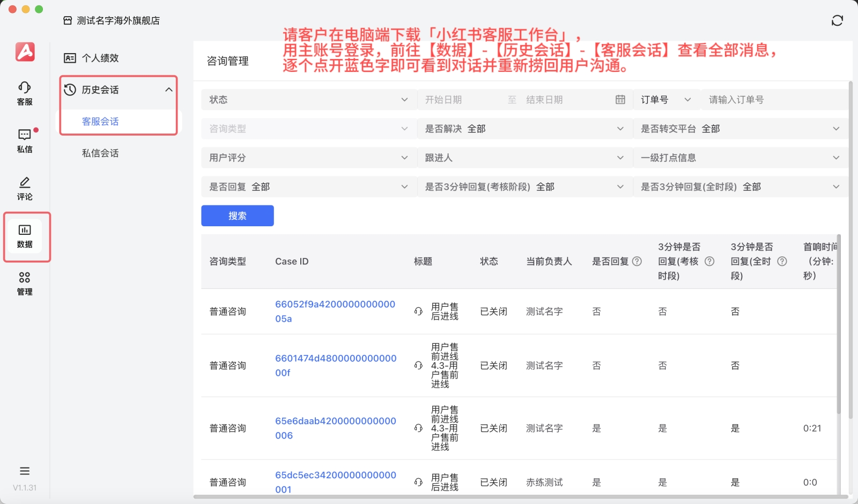Click headset icon in row 65e6daab

tap(418, 428)
